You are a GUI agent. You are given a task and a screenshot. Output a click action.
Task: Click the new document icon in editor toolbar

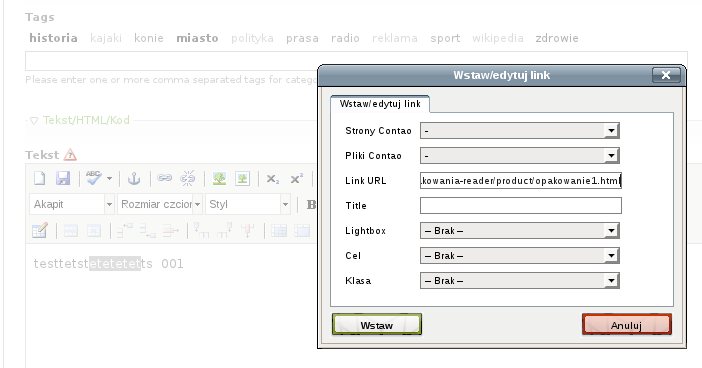(40, 179)
